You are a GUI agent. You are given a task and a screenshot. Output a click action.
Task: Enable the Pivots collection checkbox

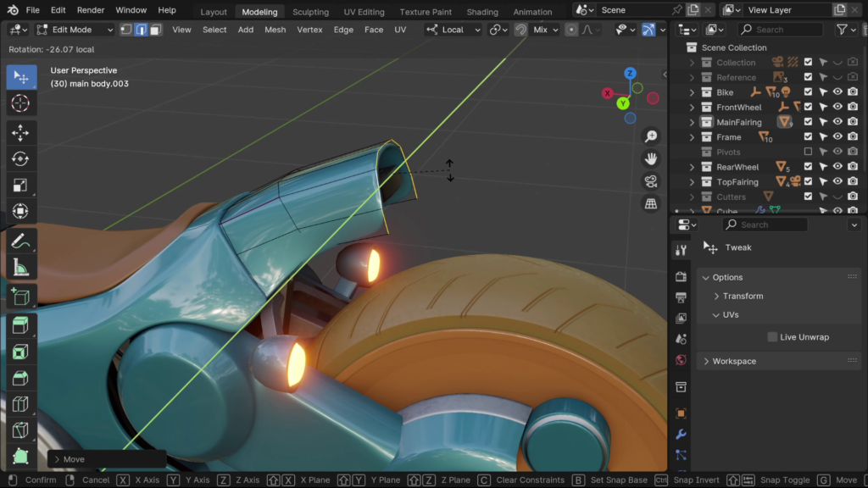tap(808, 152)
